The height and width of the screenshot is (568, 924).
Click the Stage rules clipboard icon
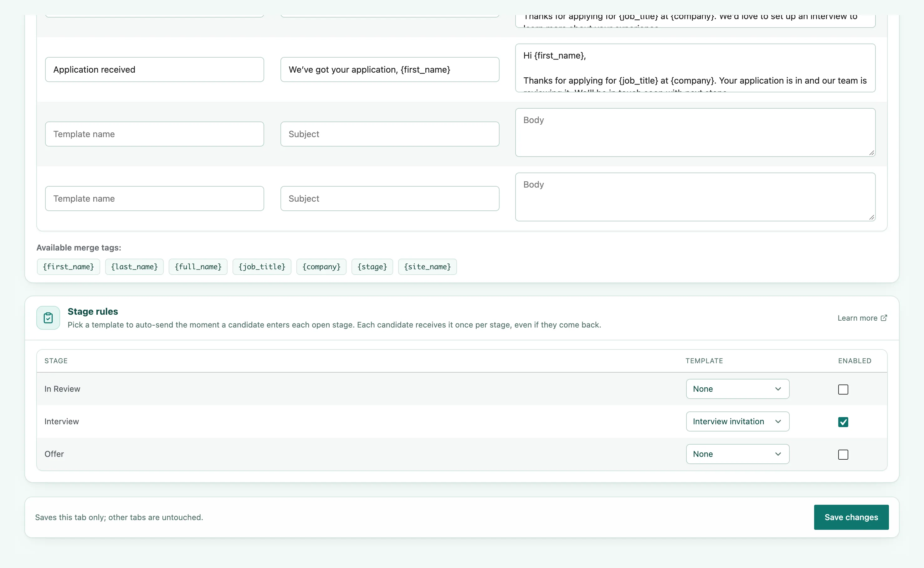(x=48, y=318)
